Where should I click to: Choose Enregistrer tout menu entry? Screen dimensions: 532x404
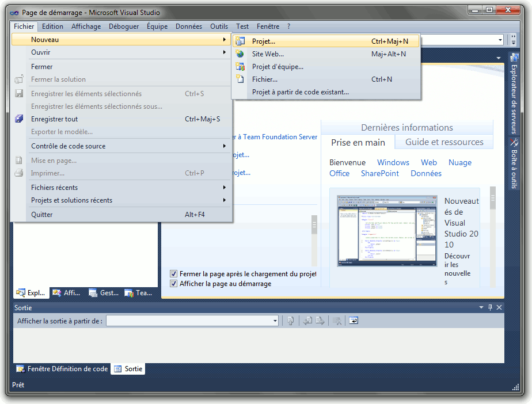coord(121,119)
